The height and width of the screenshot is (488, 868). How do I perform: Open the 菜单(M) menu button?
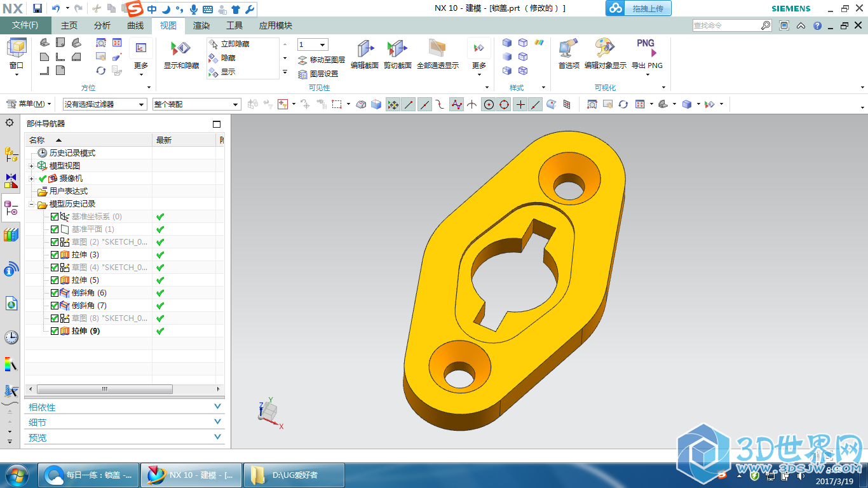click(29, 104)
